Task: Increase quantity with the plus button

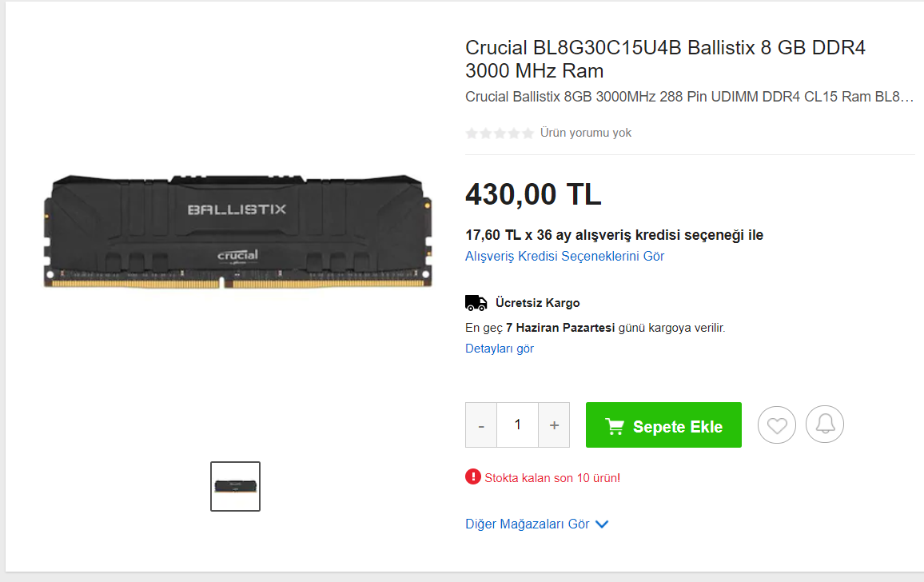Action: tap(554, 425)
